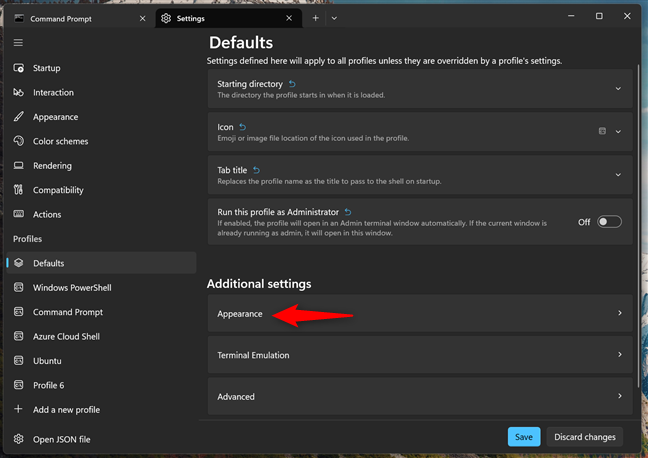The image size is (648, 458).
Task: Go to Color schemes settings
Action: [101, 141]
